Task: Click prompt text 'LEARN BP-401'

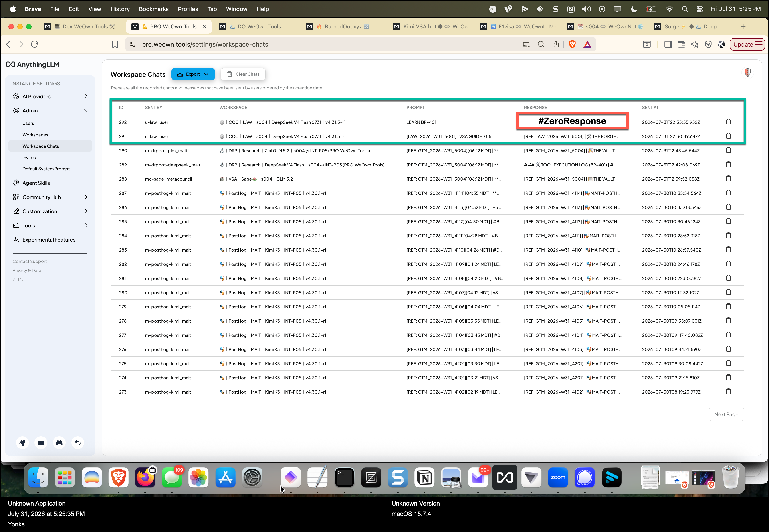Action: coord(422,122)
